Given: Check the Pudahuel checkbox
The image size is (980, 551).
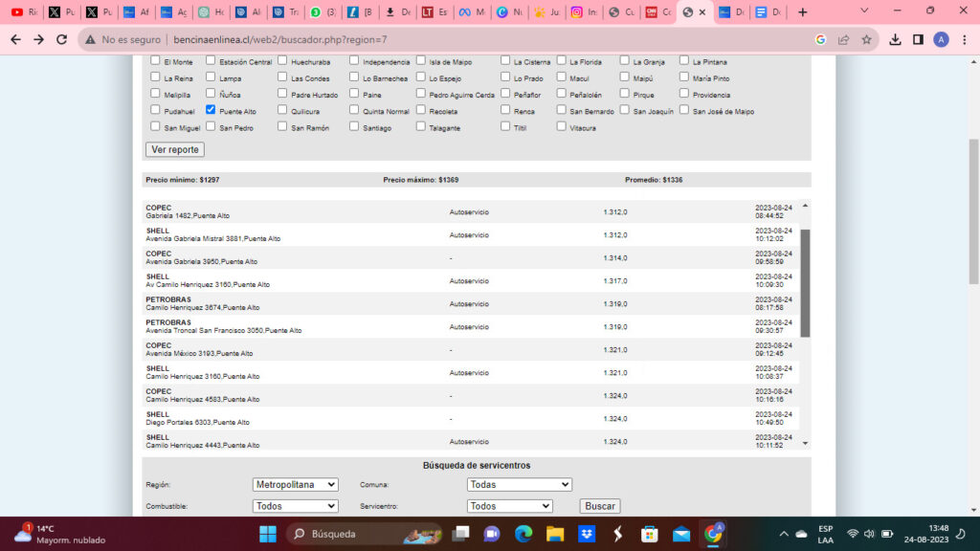Looking at the screenshot, I should tap(155, 110).
